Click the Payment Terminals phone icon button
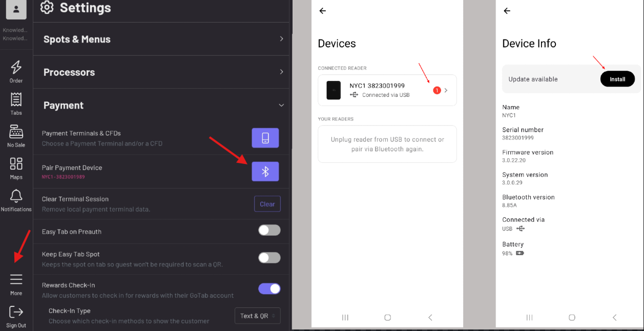This screenshot has height=331, width=644. pyautogui.click(x=265, y=138)
